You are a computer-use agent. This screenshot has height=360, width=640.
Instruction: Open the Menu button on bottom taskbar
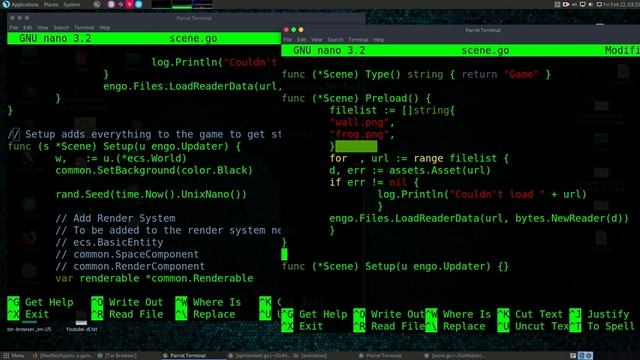[x=14, y=356]
